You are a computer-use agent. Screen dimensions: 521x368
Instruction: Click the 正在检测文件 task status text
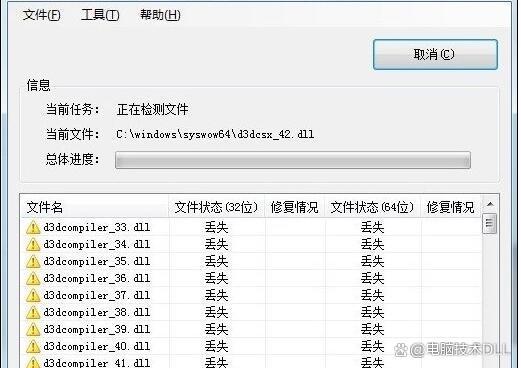pos(153,109)
